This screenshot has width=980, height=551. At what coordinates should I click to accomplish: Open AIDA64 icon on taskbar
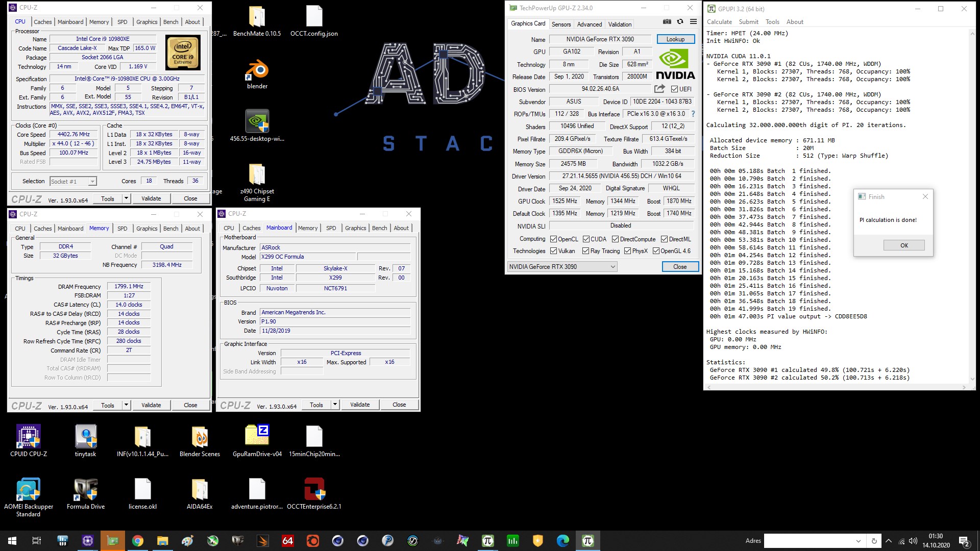(x=288, y=541)
